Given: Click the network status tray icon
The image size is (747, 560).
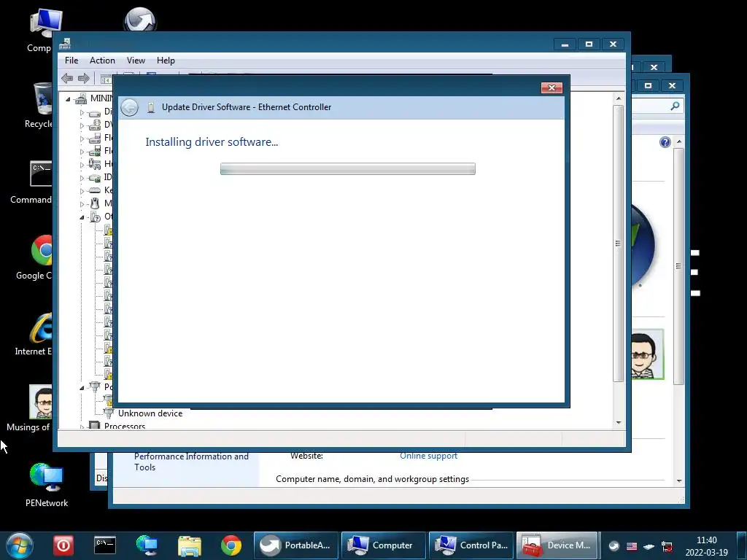Looking at the screenshot, I should tap(667, 546).
